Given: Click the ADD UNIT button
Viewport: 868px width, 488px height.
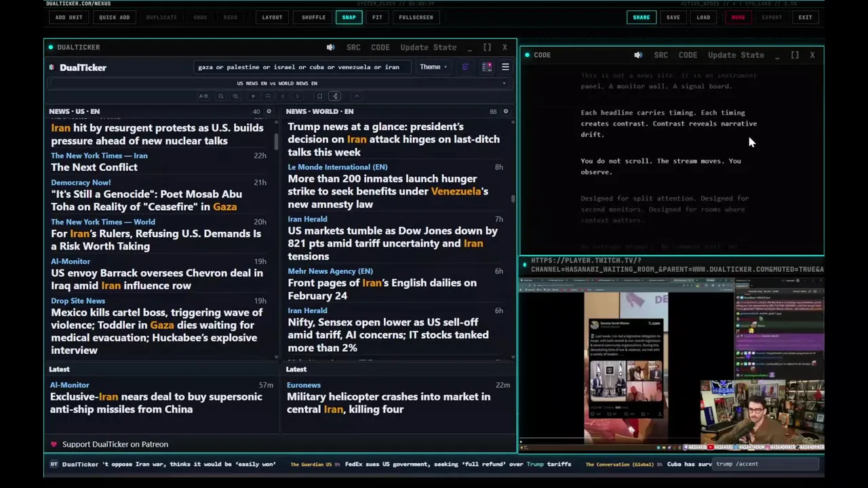Looking at the screenshot, I should tap(69, 17).
